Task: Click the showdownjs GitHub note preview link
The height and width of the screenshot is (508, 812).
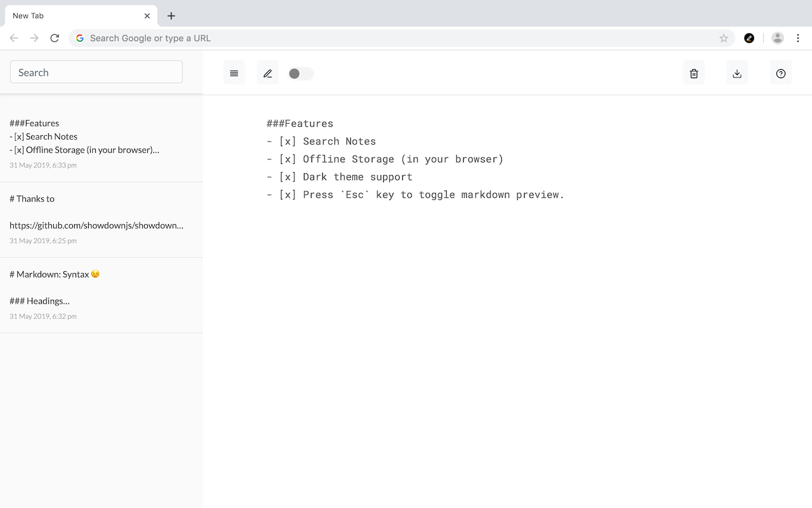Action: (96, 225)
